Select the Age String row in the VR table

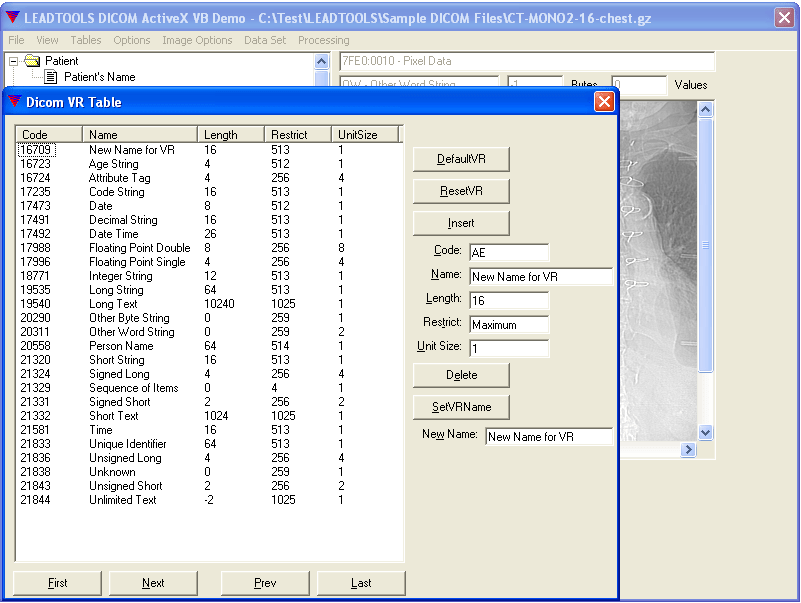150,163
